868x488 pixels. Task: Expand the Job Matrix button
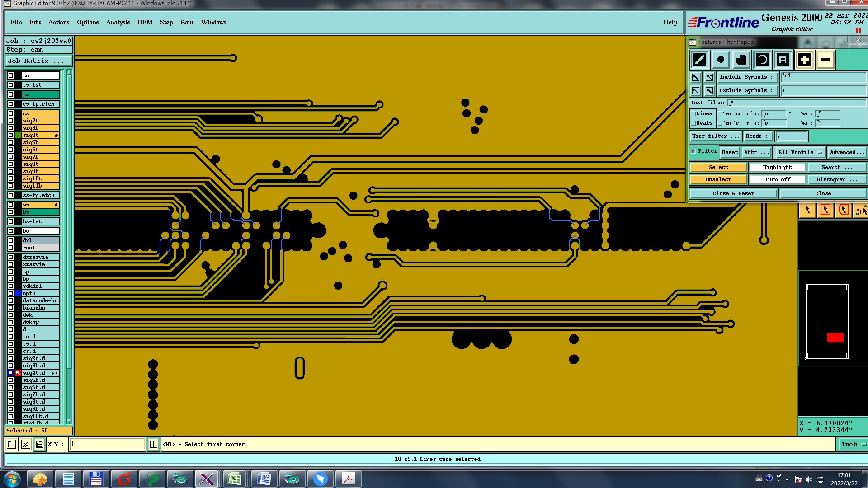tap(39, 61)
